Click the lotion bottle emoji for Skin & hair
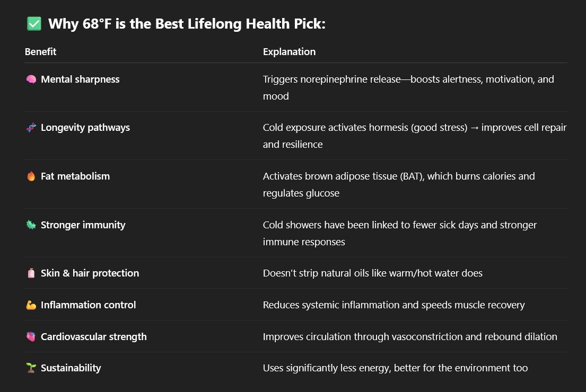 click(31, 273)
